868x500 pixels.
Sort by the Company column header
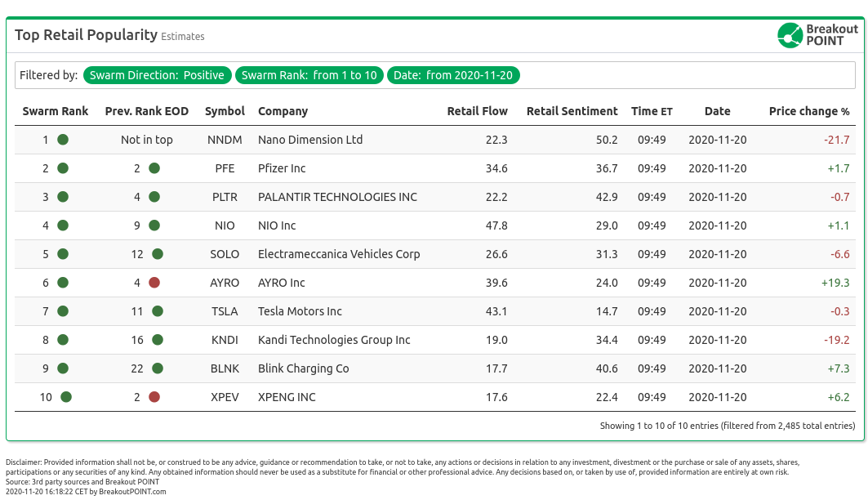[x=283, y=111]
